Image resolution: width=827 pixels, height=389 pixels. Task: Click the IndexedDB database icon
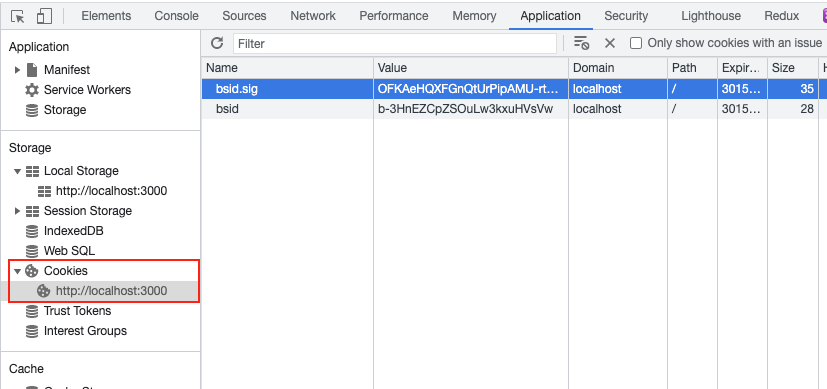point(32,231)
